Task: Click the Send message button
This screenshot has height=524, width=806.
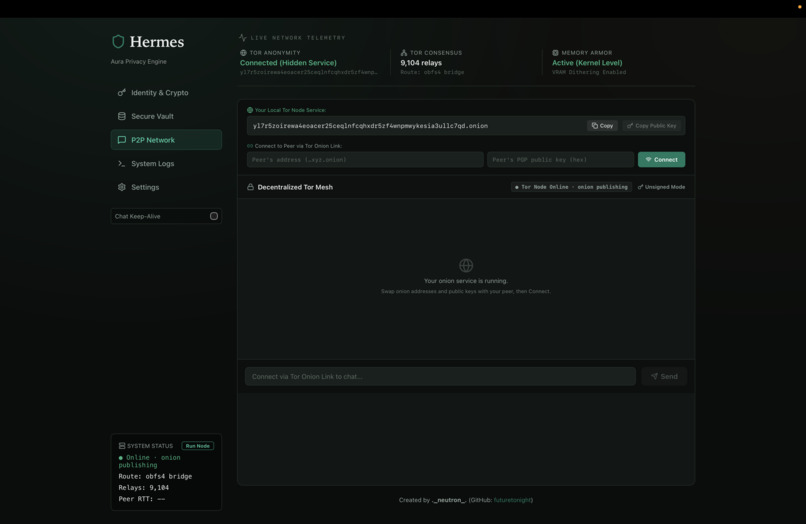Action: [x=664, y=376]
